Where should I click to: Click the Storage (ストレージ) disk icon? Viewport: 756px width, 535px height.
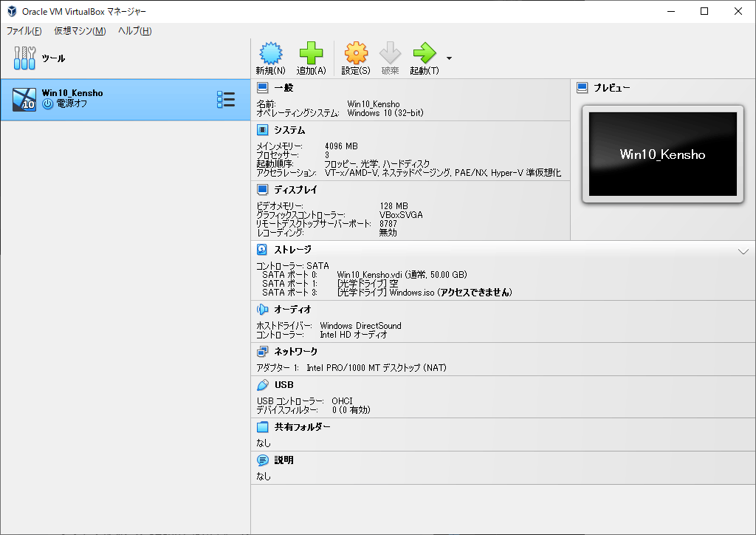click(x=262, y=250)
